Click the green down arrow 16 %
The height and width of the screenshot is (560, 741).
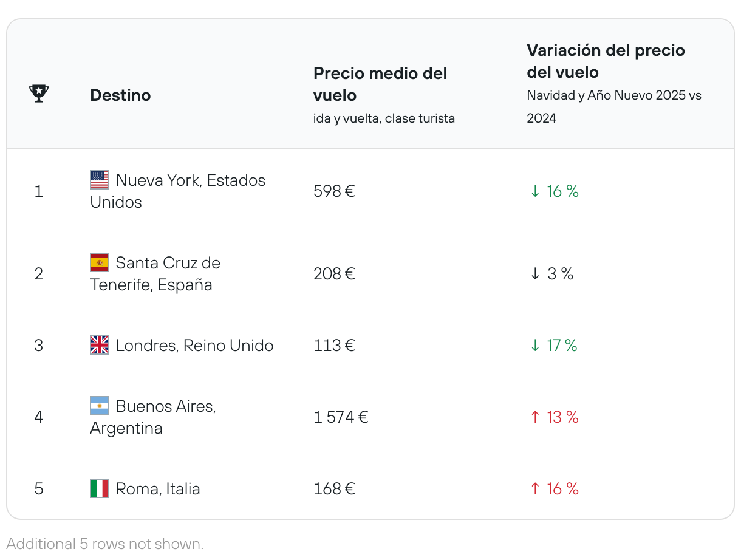tap(554, 191)
